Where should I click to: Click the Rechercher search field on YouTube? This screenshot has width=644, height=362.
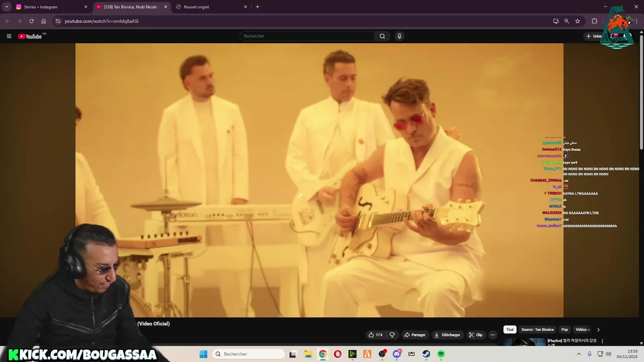[307, 36]
